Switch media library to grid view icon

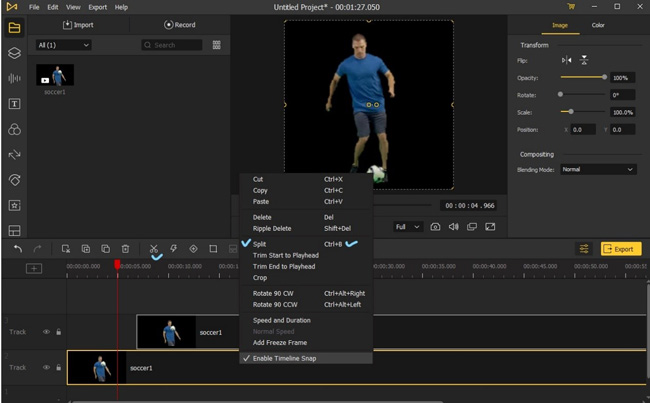[x=216, y=45]
